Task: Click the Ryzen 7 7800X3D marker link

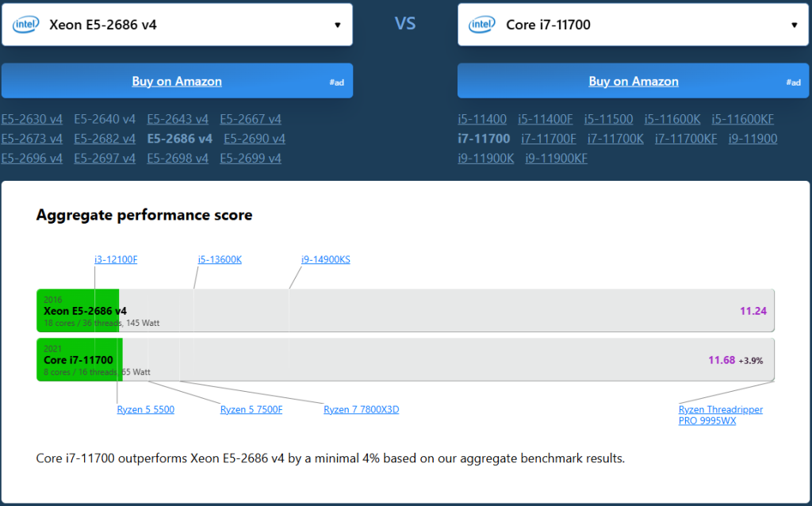Action: tap(361, 410)
